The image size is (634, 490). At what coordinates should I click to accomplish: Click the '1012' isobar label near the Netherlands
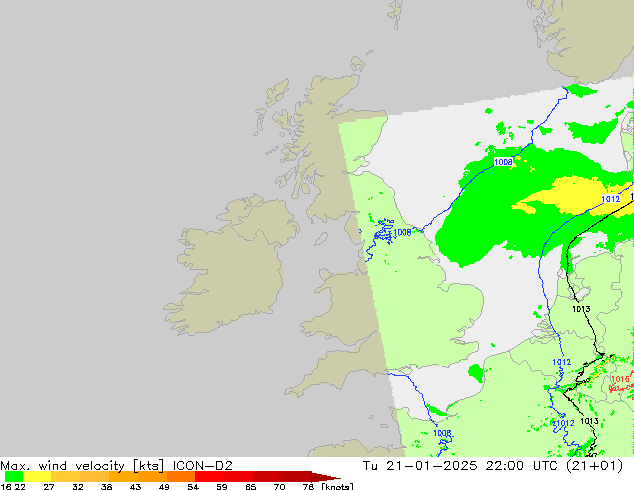click(562, 362)
